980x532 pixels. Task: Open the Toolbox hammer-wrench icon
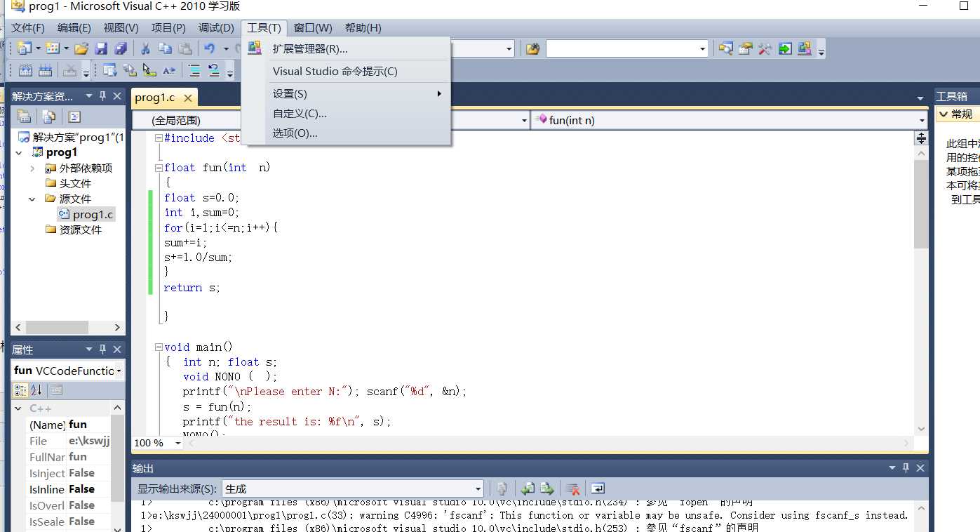coord(765,48)
